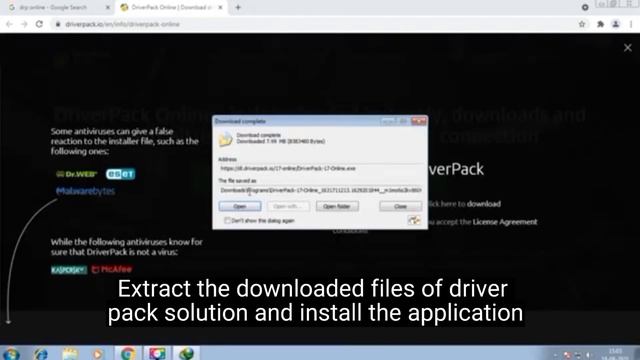
Task: Close the Download complete dialog with red X
Action: click(419, 121)
